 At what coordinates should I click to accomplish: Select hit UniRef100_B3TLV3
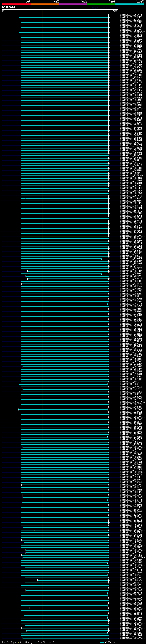point(131,233)
